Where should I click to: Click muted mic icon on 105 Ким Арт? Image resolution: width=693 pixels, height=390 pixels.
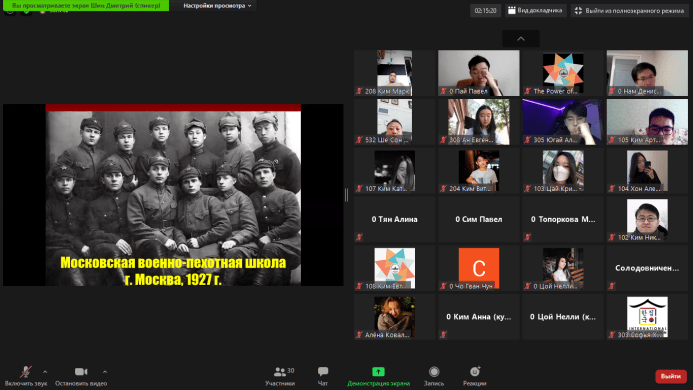(x=612, y=140)
